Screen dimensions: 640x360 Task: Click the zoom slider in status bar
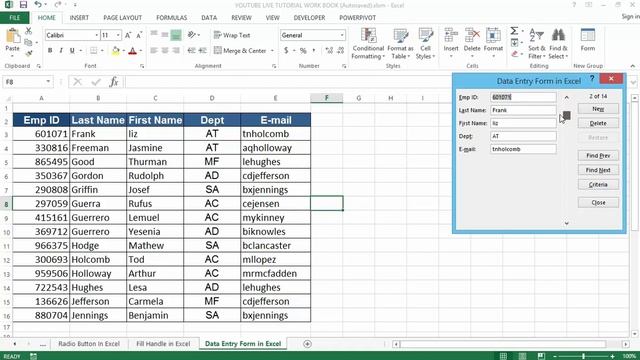583,356
